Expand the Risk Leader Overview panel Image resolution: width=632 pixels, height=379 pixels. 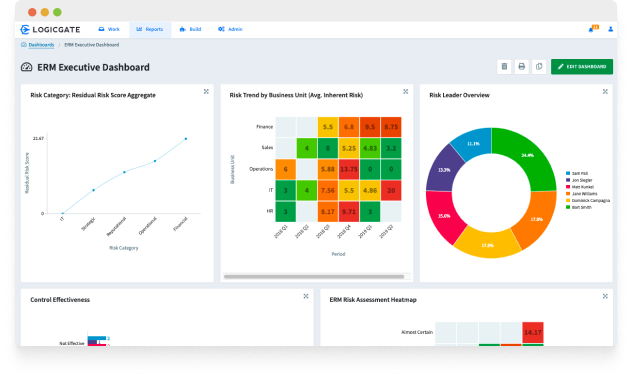pyautogui.click(x=605, y=92)
